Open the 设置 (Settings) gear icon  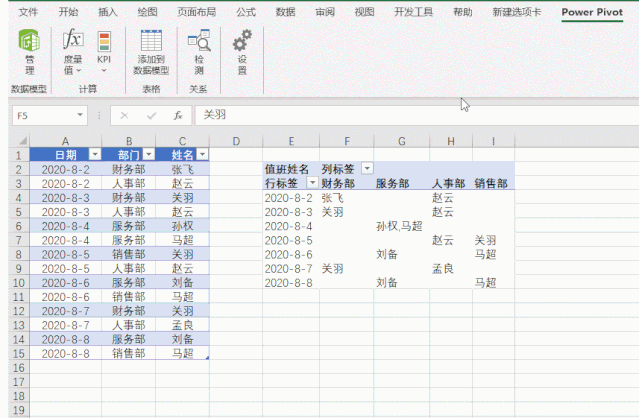tap(241, 42)
